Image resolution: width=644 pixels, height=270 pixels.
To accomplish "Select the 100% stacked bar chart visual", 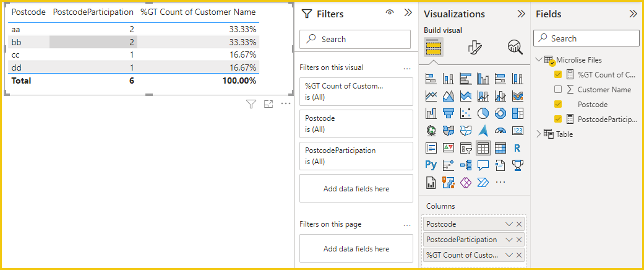I will 500,79.
